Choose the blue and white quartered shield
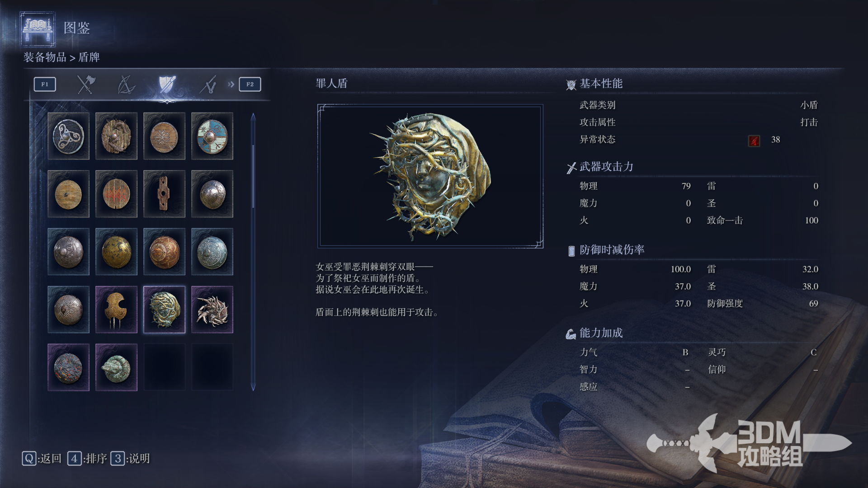 212,136
